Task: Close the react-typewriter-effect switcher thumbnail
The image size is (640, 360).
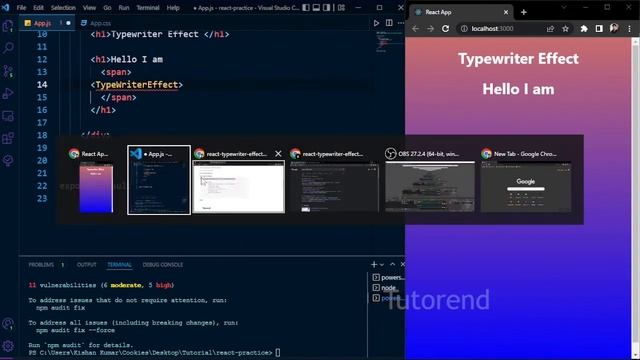Action: point(278,153)
